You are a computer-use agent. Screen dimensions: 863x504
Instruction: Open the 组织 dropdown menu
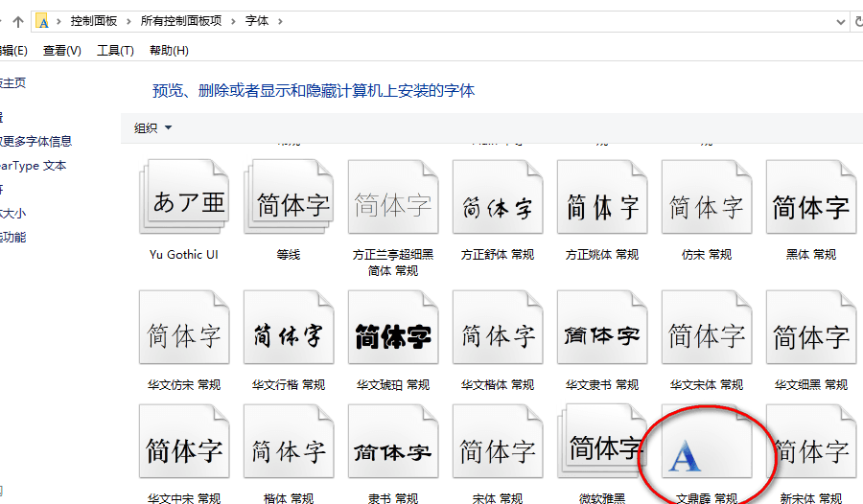153,128
